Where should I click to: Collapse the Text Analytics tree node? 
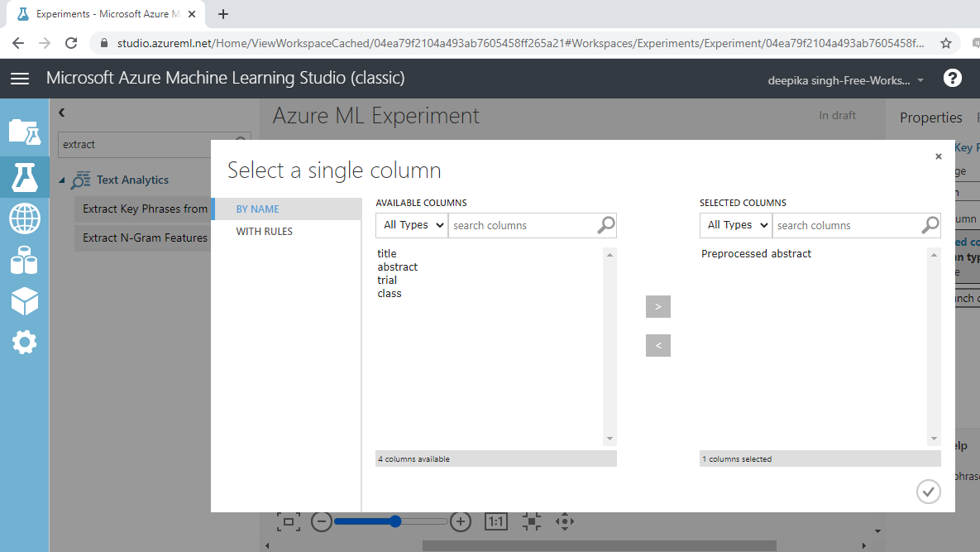pyautogui.click(x=62, y=180)
